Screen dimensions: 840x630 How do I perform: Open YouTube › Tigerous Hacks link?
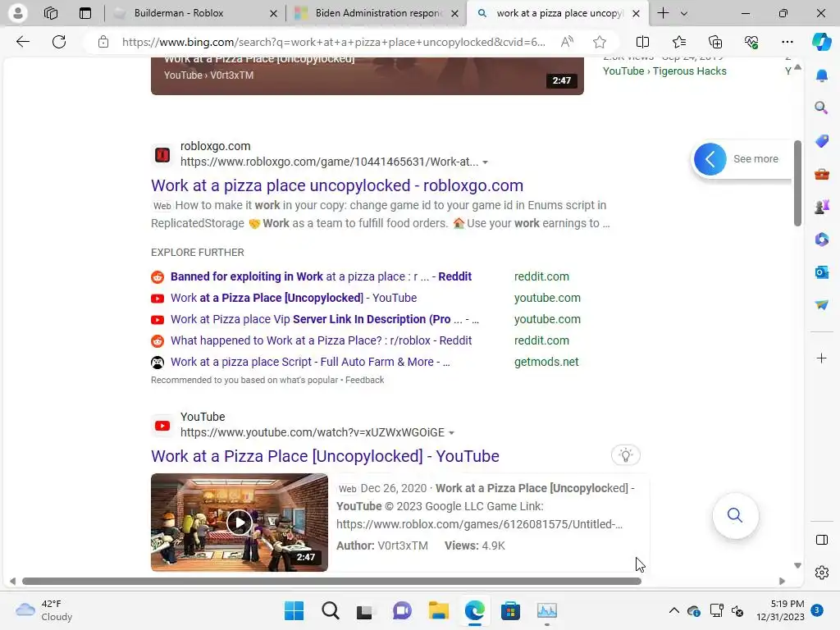point(664,71)
